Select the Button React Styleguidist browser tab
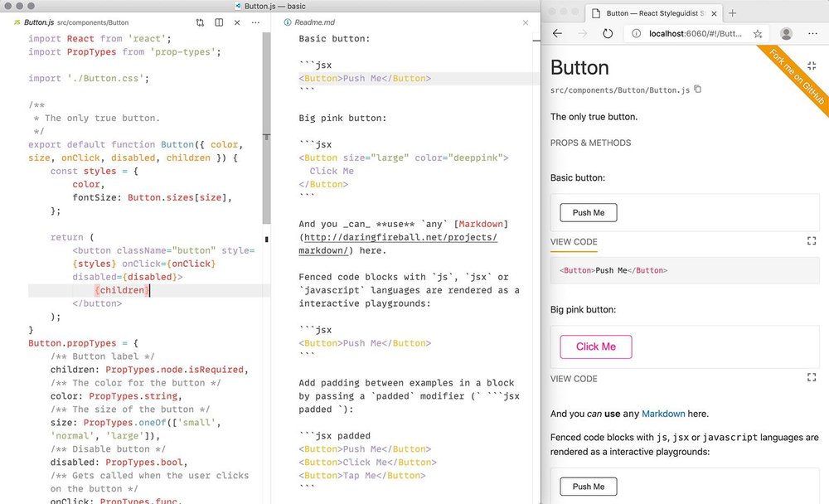 coord(655,13)
